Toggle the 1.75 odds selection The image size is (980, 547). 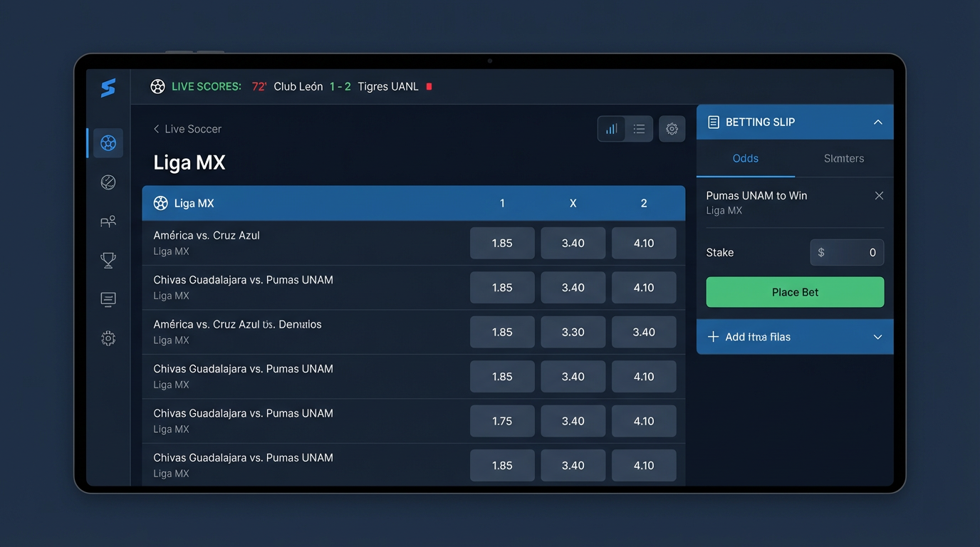(x=502, y=421)
